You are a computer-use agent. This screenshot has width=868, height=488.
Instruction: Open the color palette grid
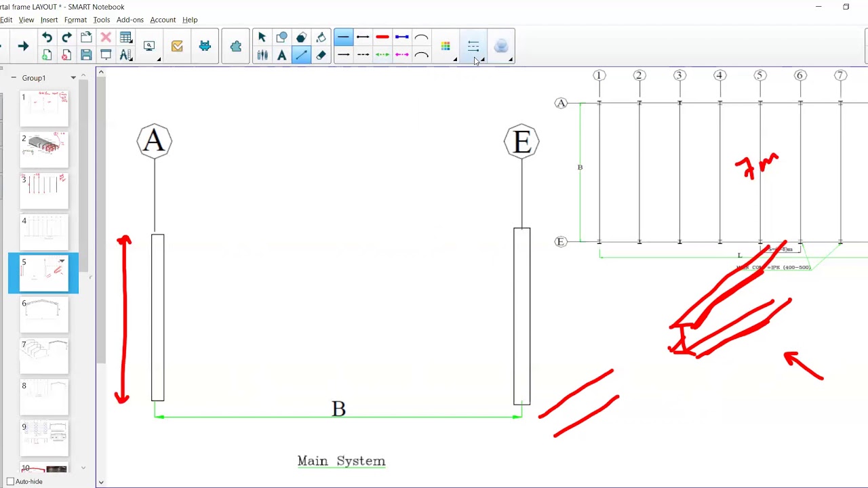446,46
